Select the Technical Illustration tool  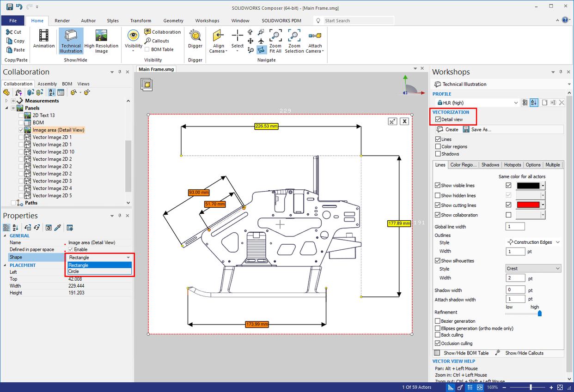point(70,41)
